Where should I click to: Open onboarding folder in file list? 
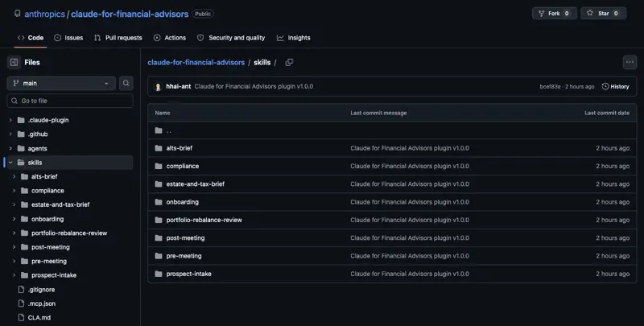183,202
